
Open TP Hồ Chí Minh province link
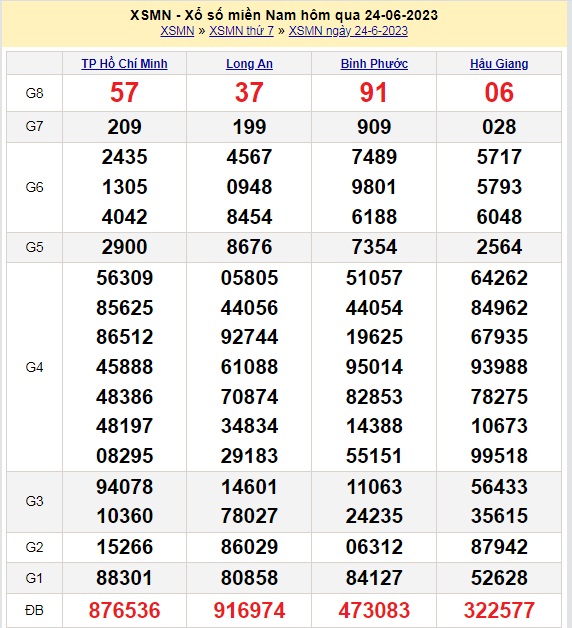125,64
